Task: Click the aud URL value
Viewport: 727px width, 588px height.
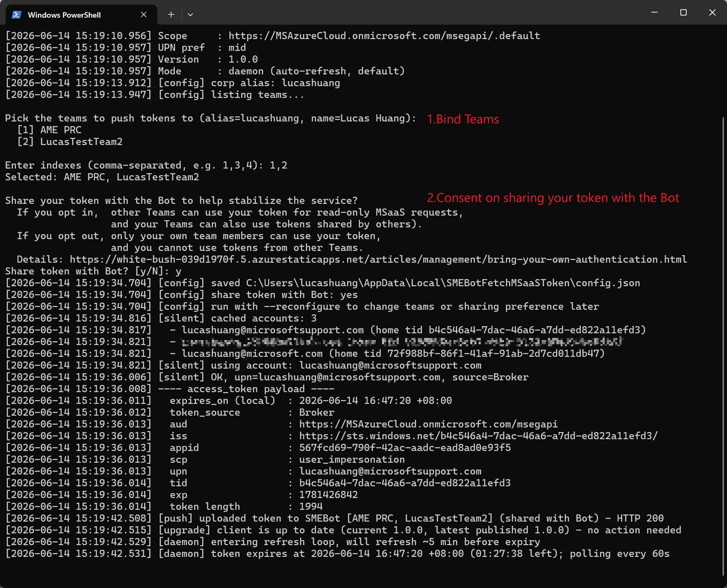Action: tap(429, 424)
